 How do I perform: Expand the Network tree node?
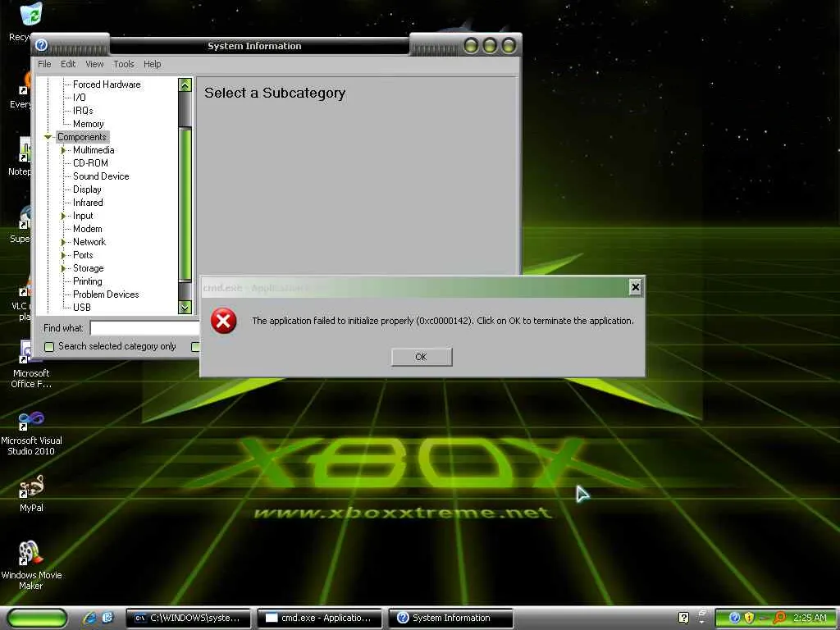(x=63, y=242)
